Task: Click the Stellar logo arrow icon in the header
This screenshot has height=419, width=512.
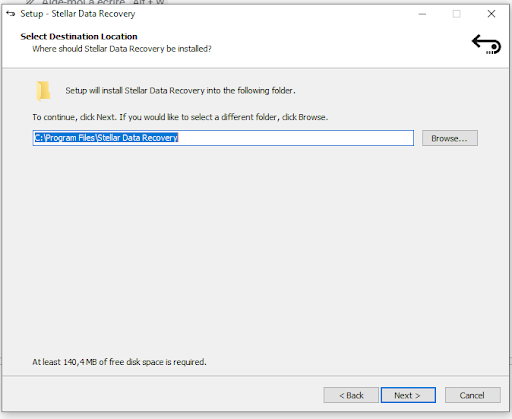Action: point(486,44)
